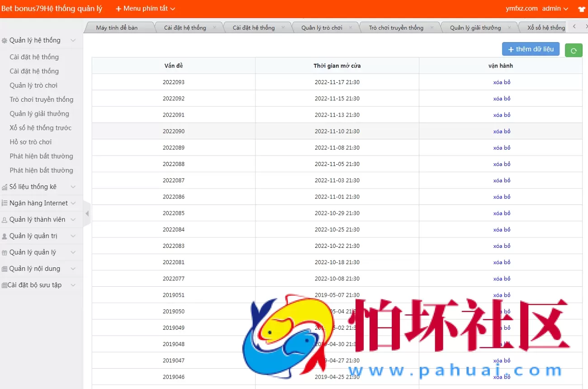Click the thêm dữ liệu button
This screenshot has width=588, height=389.
[x=531, y=49]
